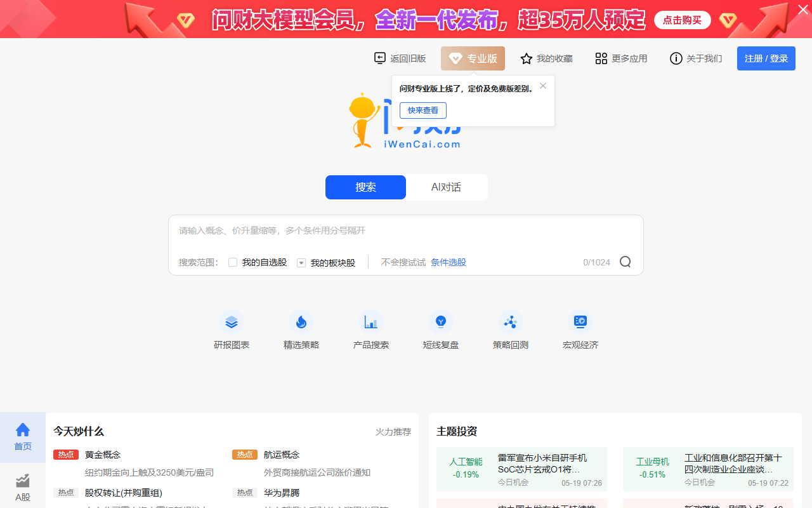Click the 热点 tag beside 航运概念
Screen dimensions: 812x508
(x=245, y=455)
